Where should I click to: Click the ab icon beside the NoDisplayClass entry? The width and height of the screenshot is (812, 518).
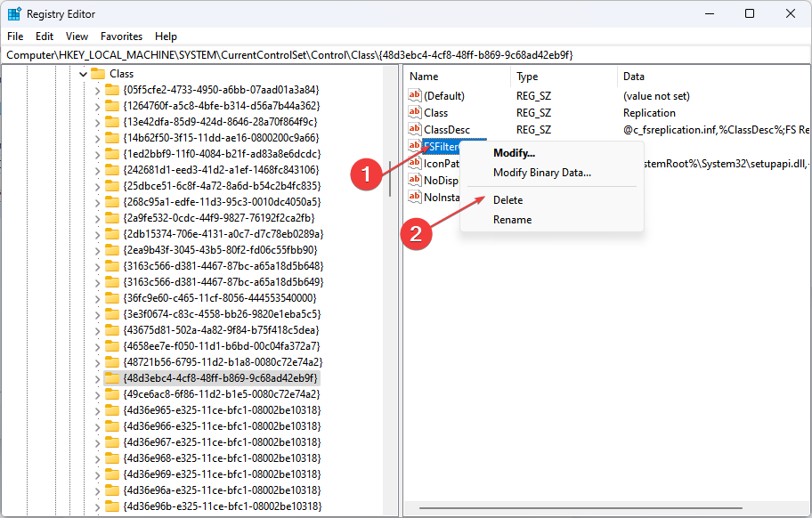coord(414,180)
